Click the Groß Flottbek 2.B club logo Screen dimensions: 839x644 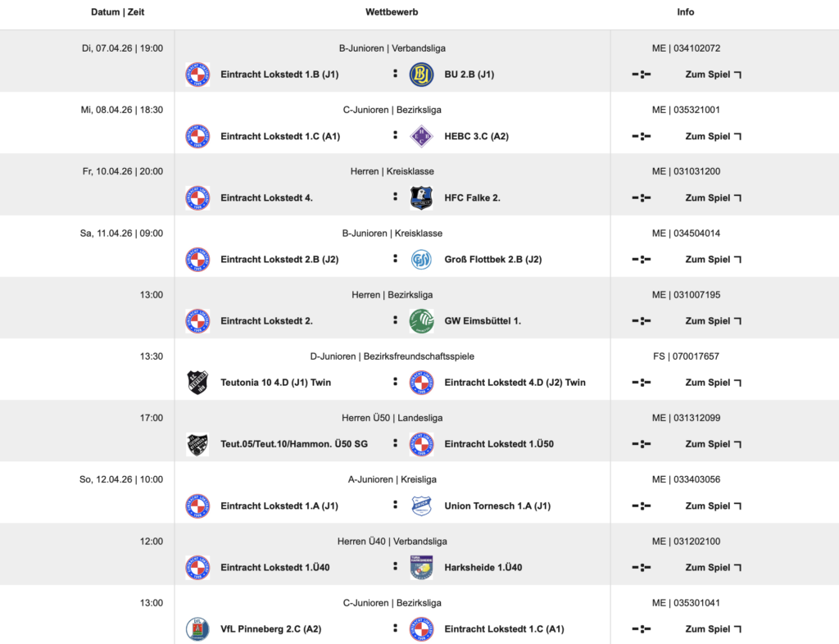pyautogui.click(x=421, y=259)
